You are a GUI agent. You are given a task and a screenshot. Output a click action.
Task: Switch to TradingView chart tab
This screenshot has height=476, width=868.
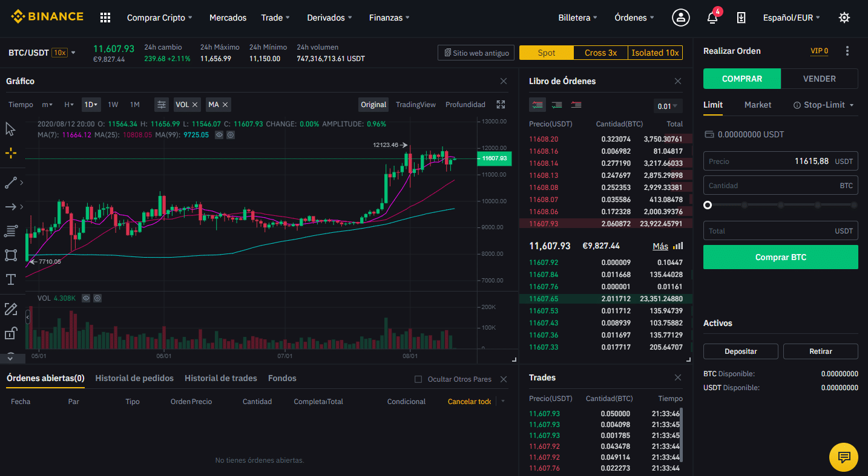[416, 105]
